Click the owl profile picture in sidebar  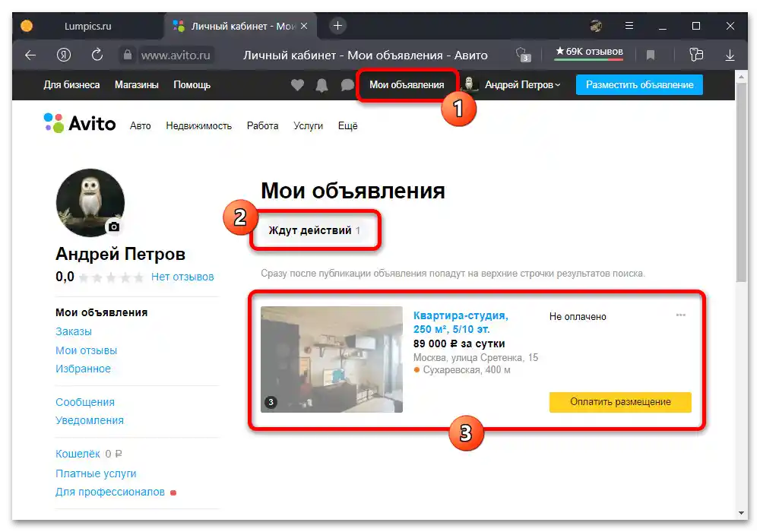(90, 202)
